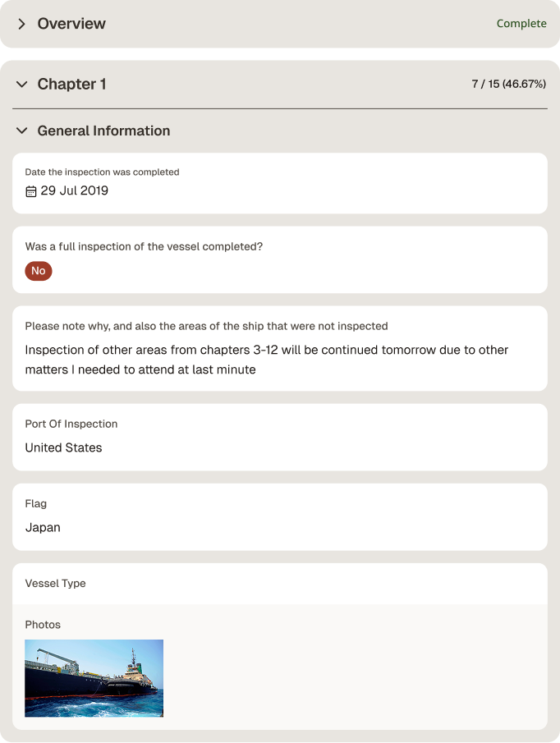Image resolution: width=560 pixels, height=743 pixels.
Task: Click the Port Of Inspection United States field
Action: tap(280, 438)
